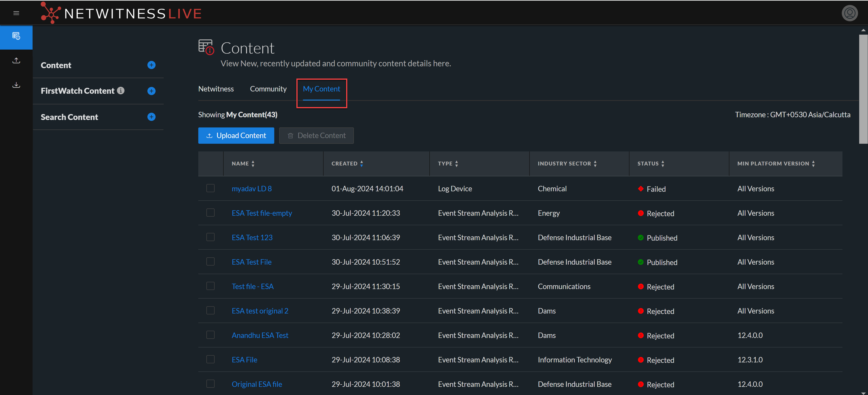Expand the Search Content section

click(x=151, y=117)
